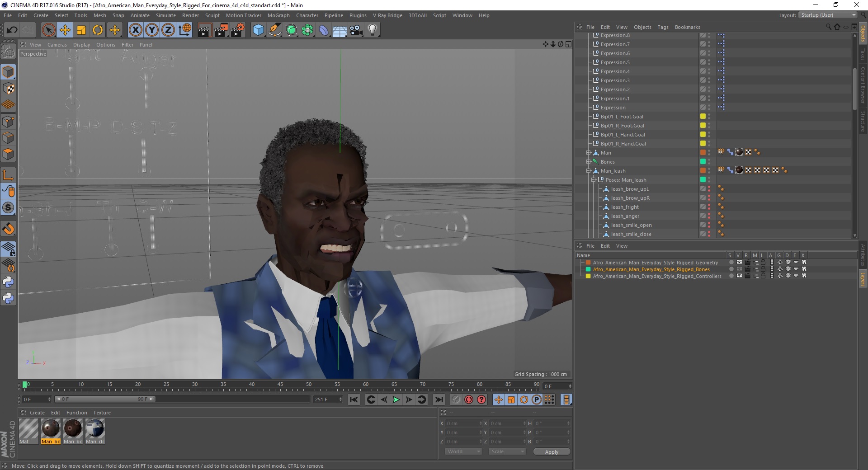Go to end of animation
The width and height of the screenshot is (868, 470).
pyautogui.click(x=439, y=399)
